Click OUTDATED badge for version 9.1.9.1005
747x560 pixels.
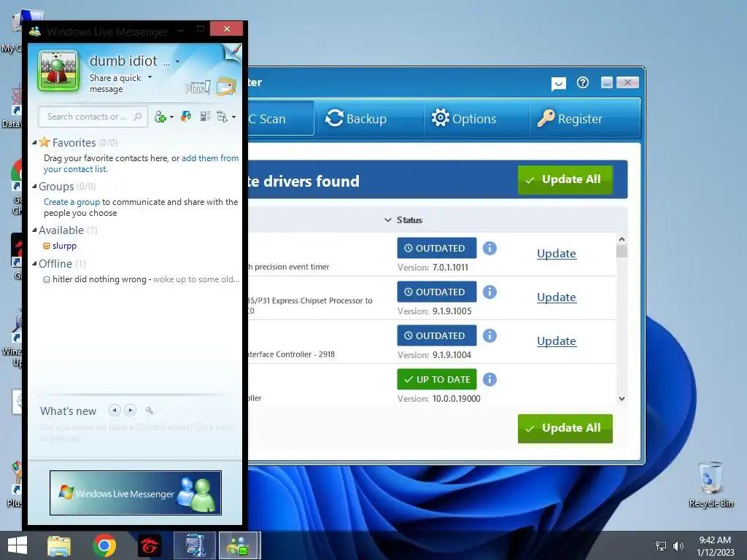[x=436, y=292]
